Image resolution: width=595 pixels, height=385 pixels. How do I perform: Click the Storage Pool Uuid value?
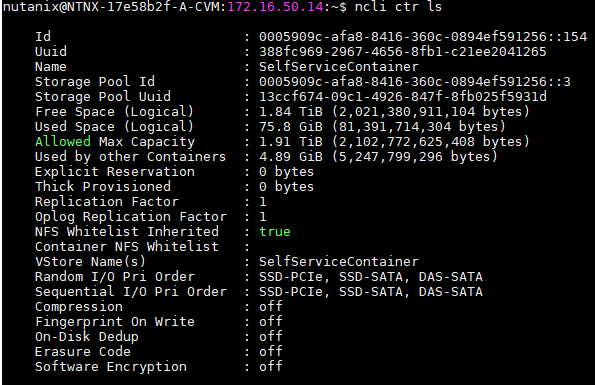(x=403, y=97)
